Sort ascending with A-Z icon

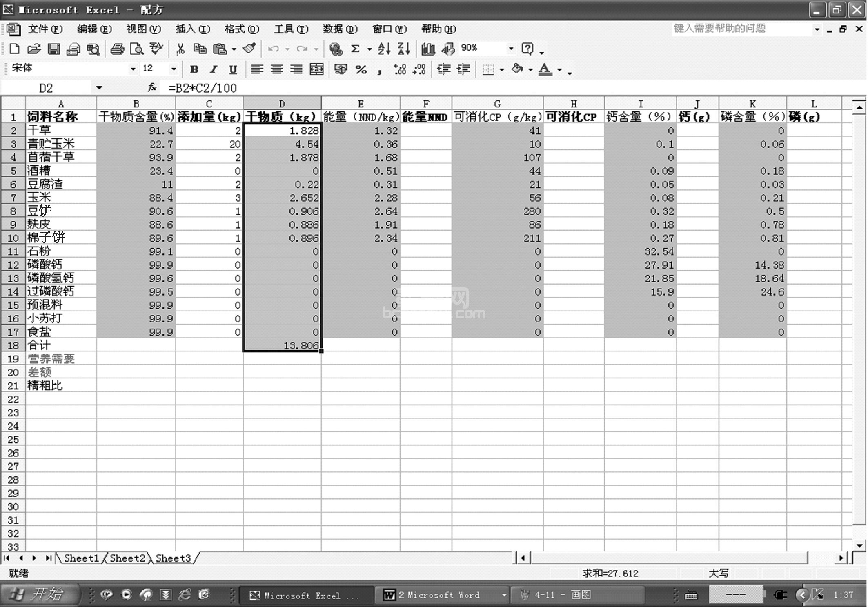click(x=384, y=49)
